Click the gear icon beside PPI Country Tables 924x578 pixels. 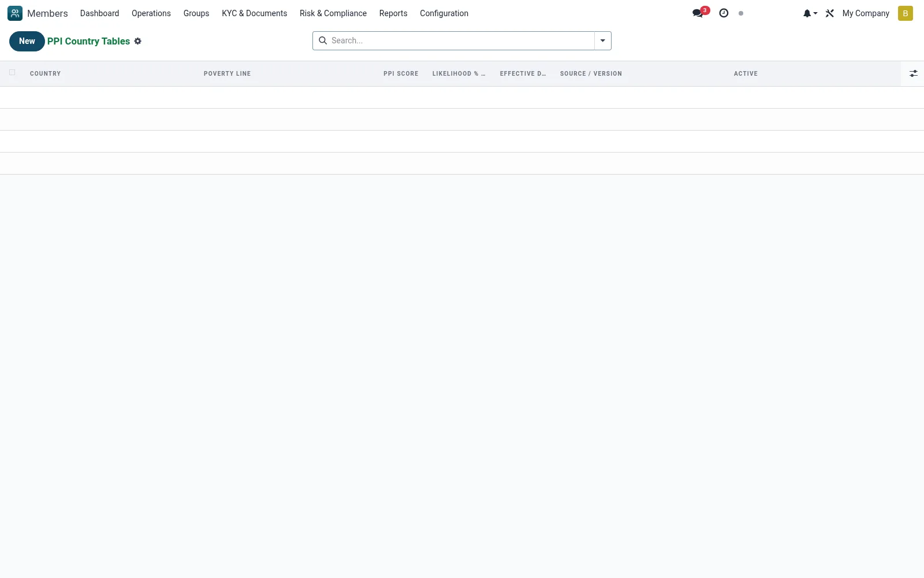coord(138,41)
